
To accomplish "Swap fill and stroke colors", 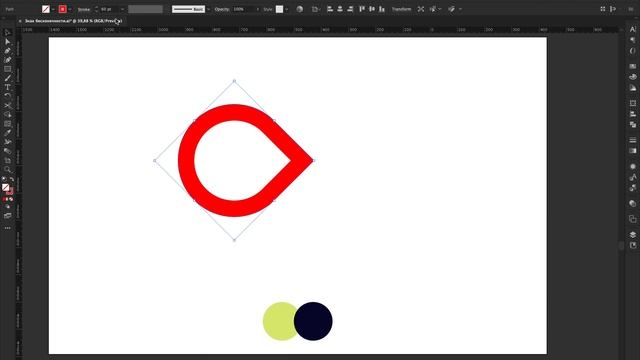I will tap(11, 179).
